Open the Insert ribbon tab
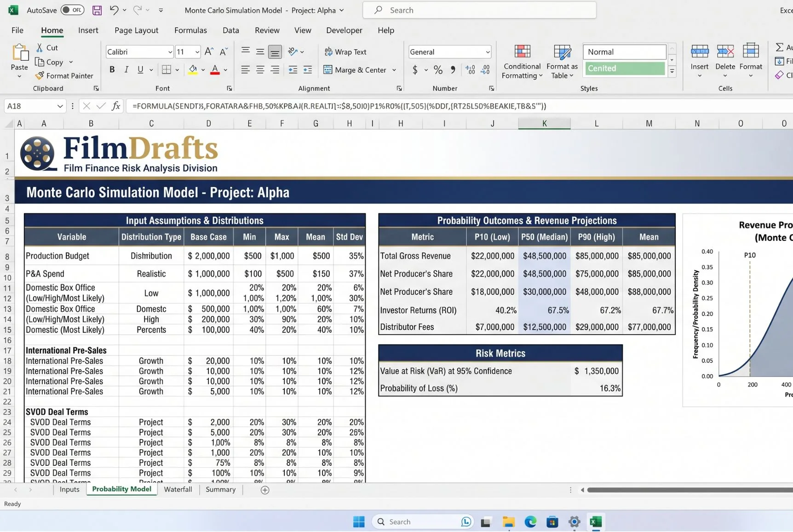 point(88,30)
